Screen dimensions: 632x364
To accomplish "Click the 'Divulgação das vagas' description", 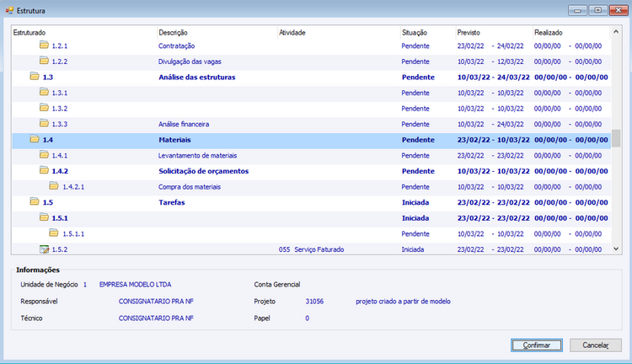I will point(190,62).
